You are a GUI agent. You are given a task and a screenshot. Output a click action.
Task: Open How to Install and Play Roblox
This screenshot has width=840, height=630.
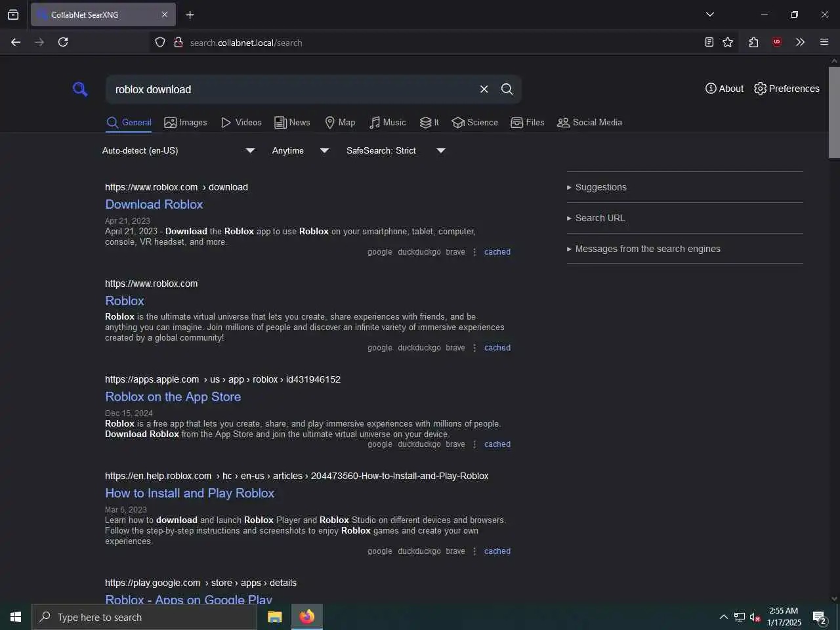coord(190,493)
